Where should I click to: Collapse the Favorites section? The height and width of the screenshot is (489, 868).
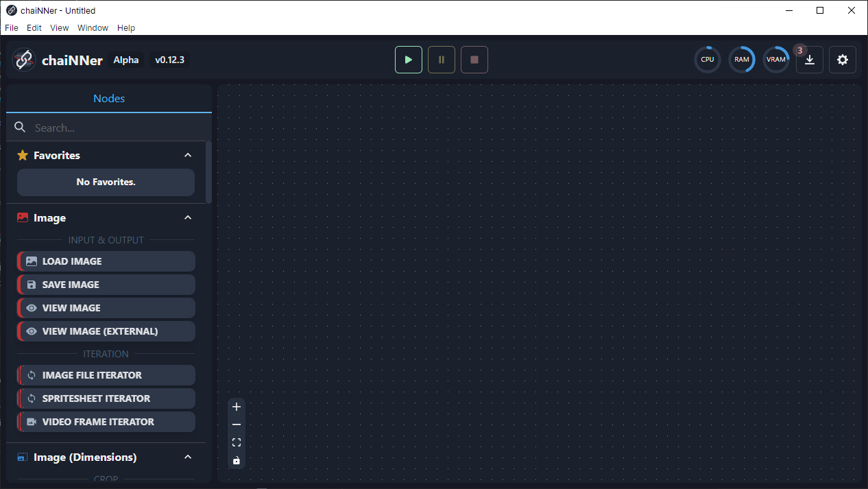188,155
